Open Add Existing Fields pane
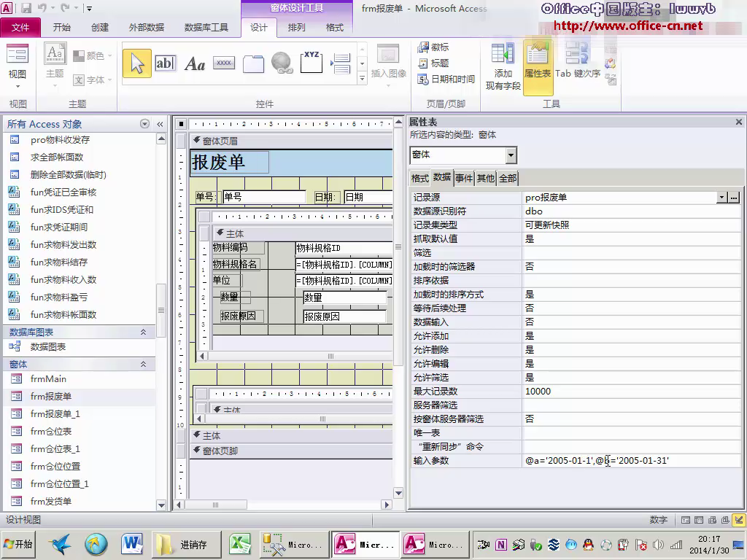Viewport: 747px width, 560px height. point(503,66)
